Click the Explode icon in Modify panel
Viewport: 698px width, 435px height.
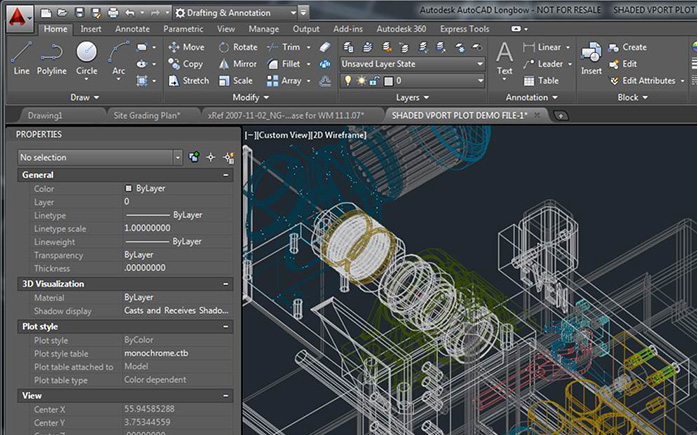pyautogui.click(x=325, y=64)
